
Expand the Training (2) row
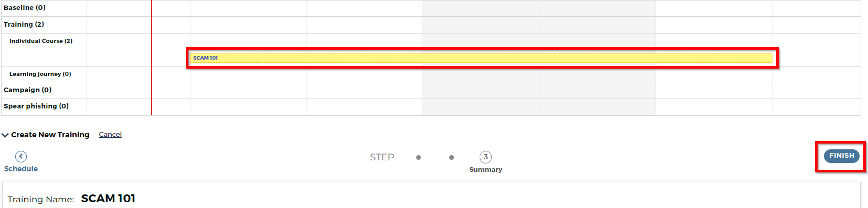point(24,25)
